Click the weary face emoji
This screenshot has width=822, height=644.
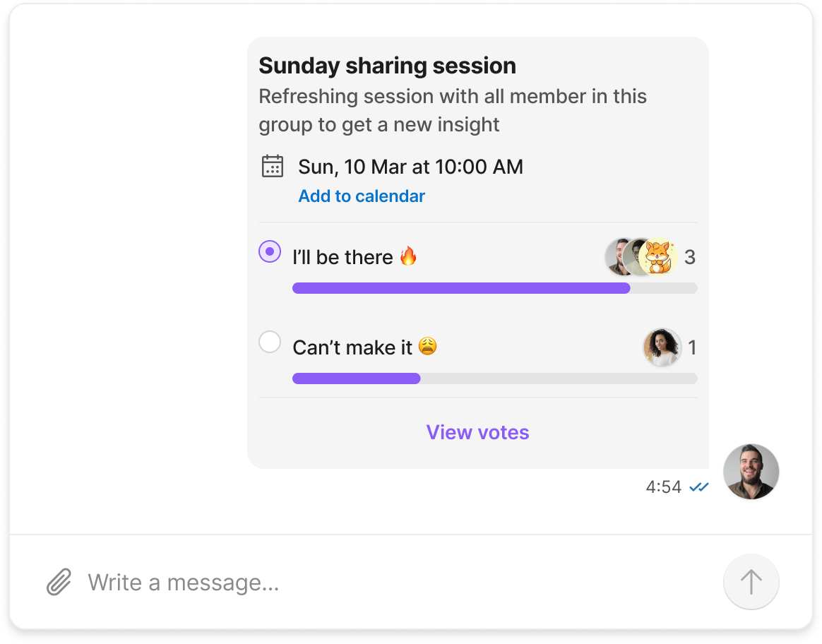[x=428, y=347]
